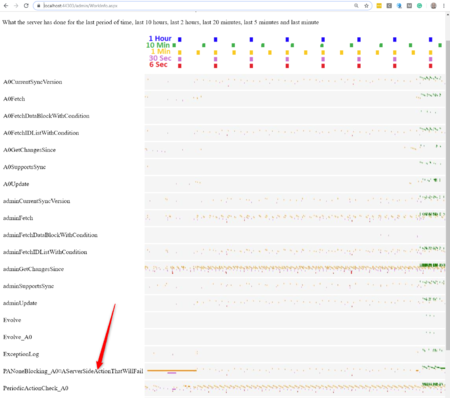450x398 pixels.
Task: Click the '30 Sec' legend label
Action: coord(160,58)
